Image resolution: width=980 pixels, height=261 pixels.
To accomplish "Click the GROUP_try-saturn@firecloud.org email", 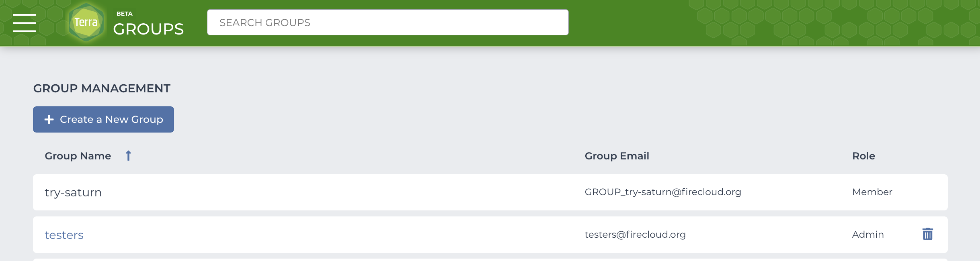I will click(x=663, y=192).
